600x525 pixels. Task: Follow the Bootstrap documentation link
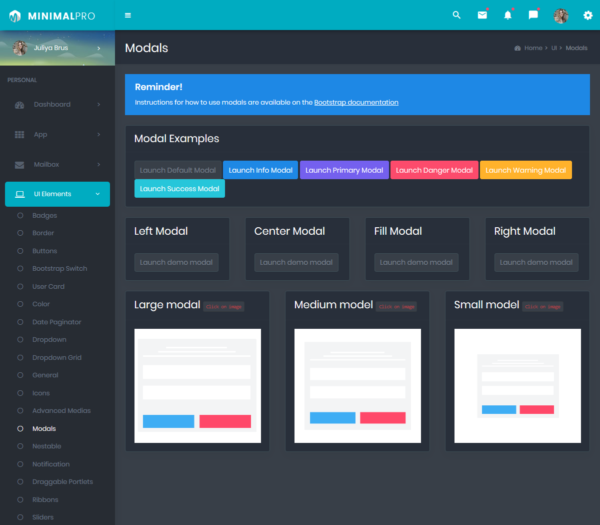356,103
